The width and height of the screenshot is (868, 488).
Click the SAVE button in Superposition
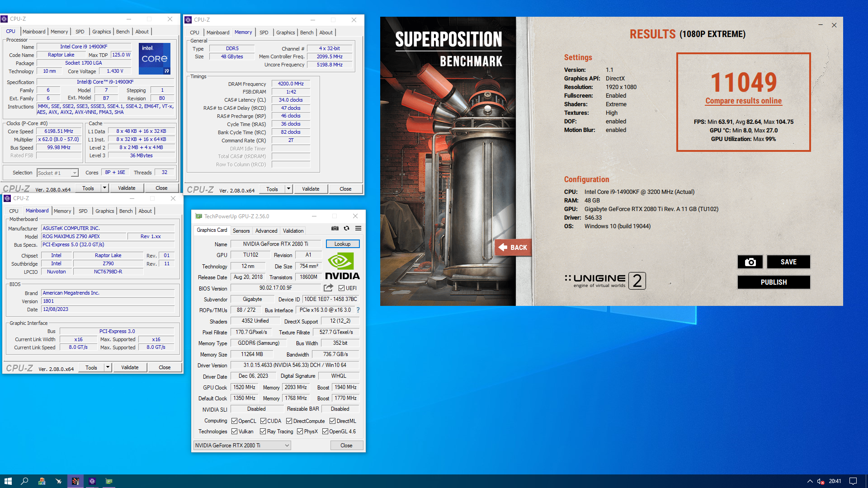788,262
